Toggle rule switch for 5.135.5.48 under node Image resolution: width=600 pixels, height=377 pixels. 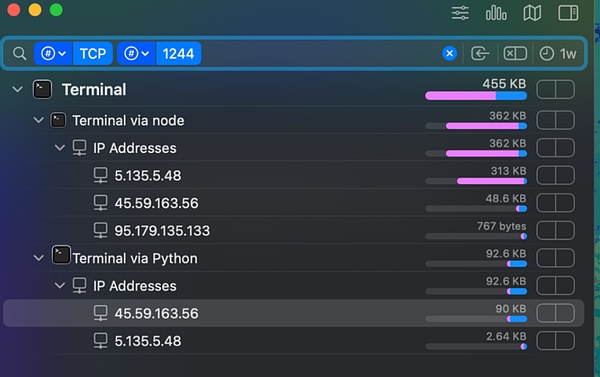click(555, 175)
